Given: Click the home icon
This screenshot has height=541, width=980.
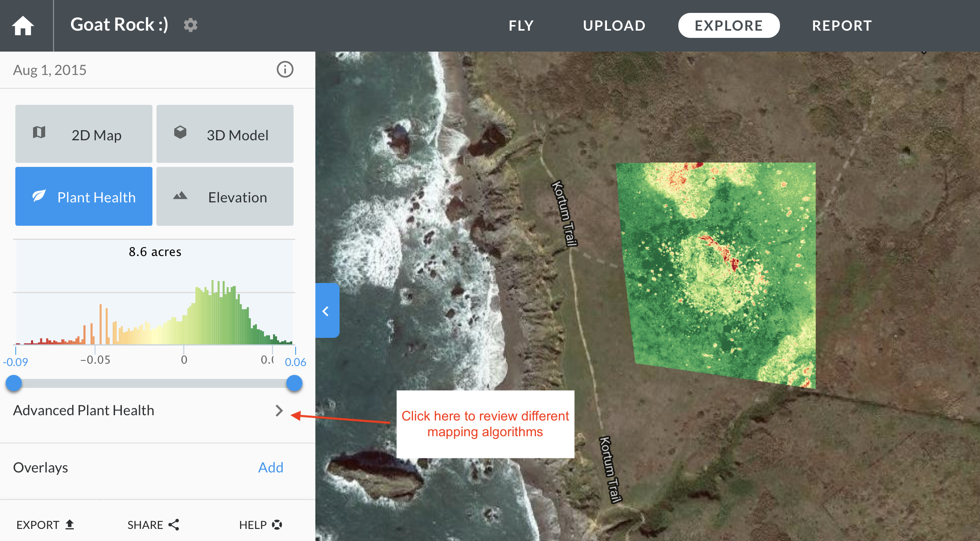Looking at the screenshot, I should tap(23, 26).
